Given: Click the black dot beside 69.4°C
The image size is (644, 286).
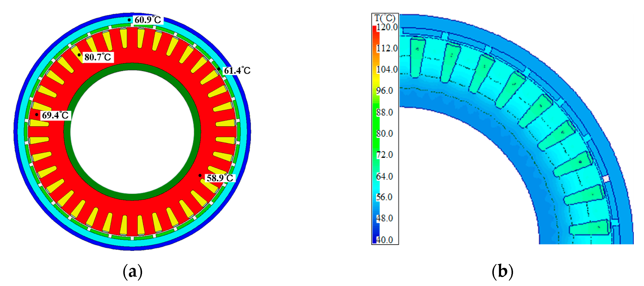Looking at the screenshot, I should 37,115.
